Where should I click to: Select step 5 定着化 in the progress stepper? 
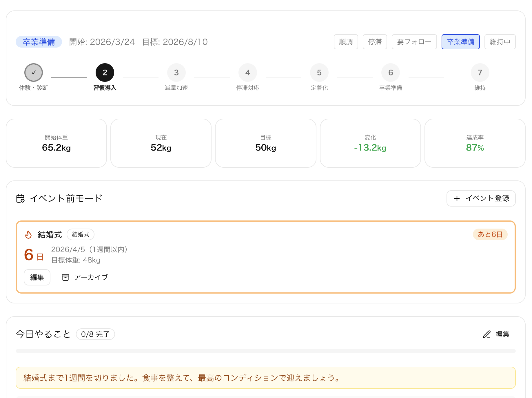319,72
